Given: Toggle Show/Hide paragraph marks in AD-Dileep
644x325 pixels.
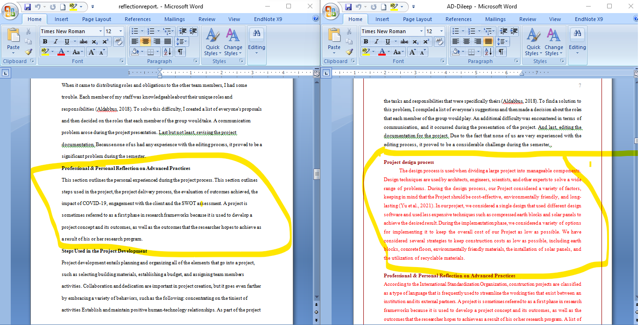Looking at the screenshot, I should (501, 52).
